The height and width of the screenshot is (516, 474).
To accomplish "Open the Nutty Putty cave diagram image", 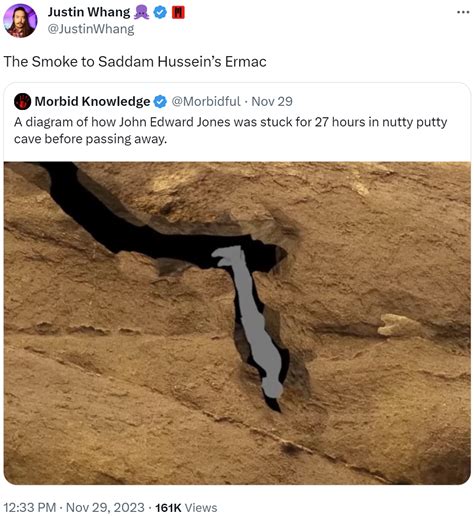I will click(237, 323).
